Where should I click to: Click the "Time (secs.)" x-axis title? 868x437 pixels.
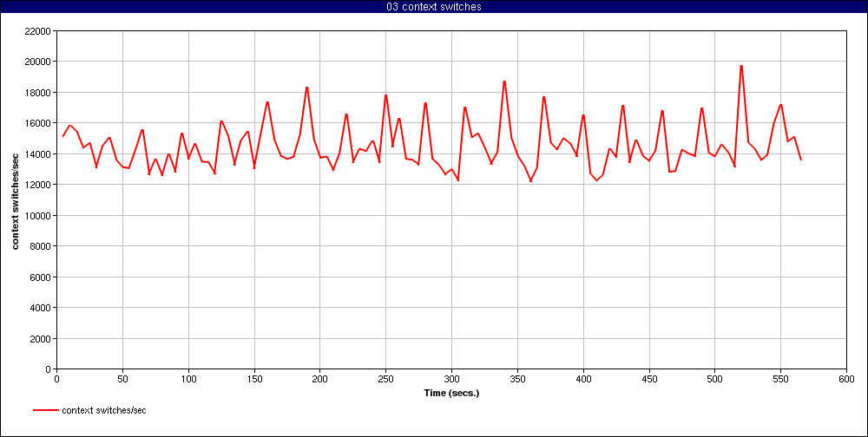tap(451, 393)
